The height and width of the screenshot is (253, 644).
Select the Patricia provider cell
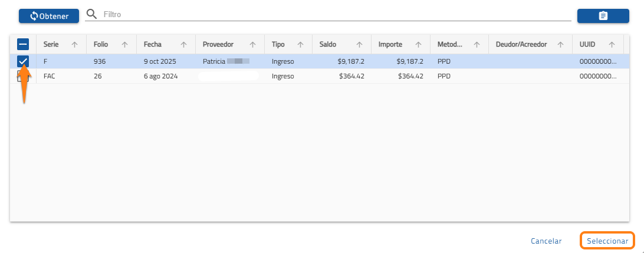[226, 61]
